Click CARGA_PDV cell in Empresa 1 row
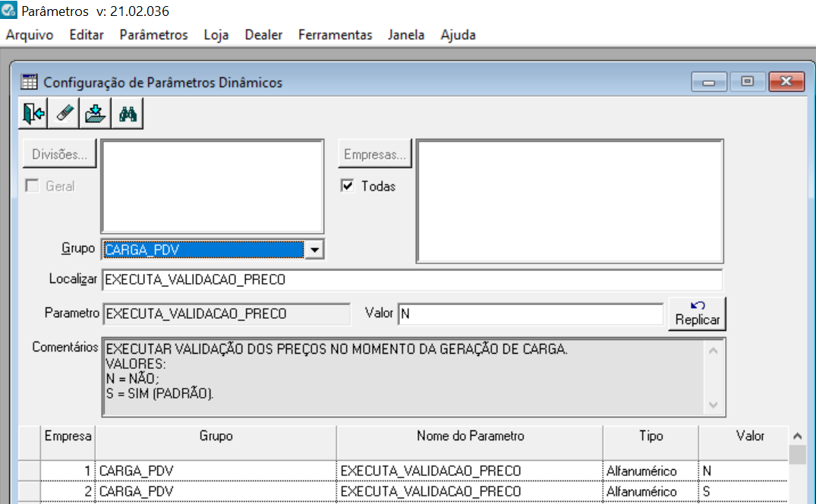 [216, 471]
